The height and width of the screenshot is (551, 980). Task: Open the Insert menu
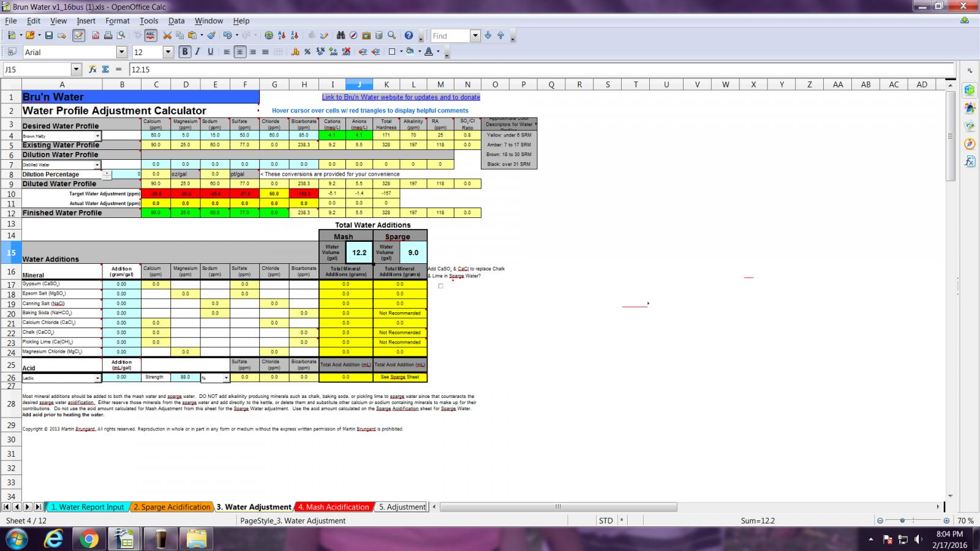coord(86,21)
